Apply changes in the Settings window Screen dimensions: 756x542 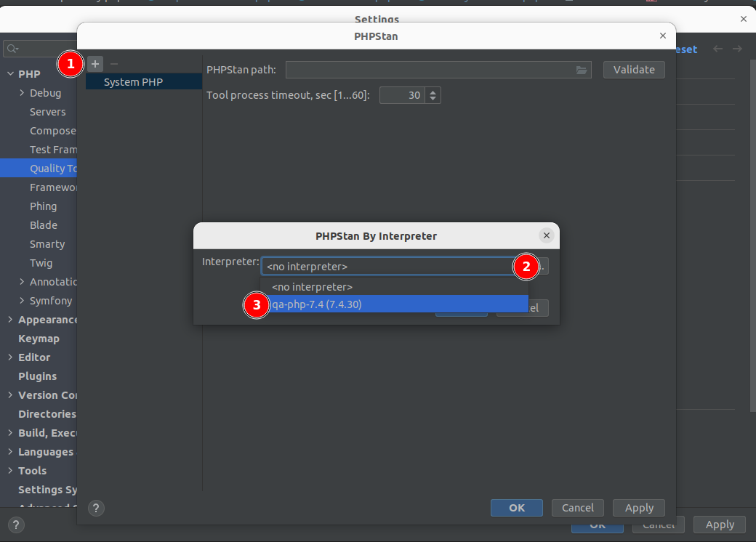[x=720, y=525]
